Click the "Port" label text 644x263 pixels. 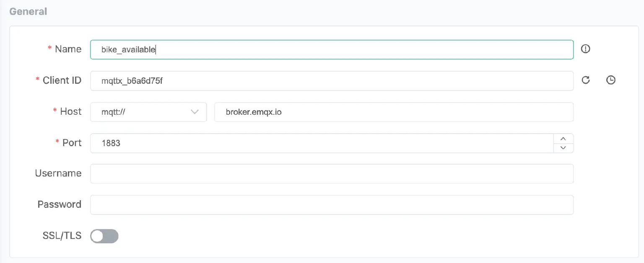72,143
